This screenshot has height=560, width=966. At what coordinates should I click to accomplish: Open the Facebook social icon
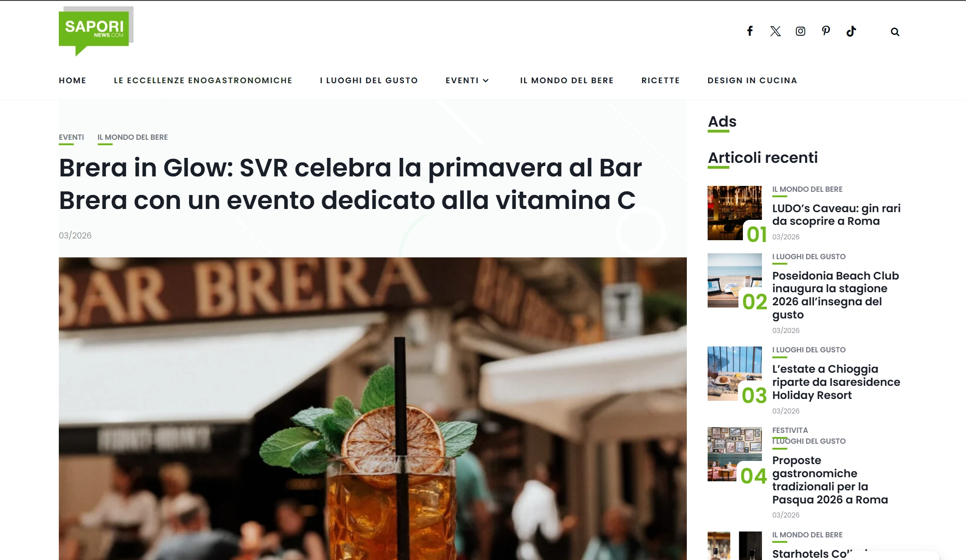750,31
